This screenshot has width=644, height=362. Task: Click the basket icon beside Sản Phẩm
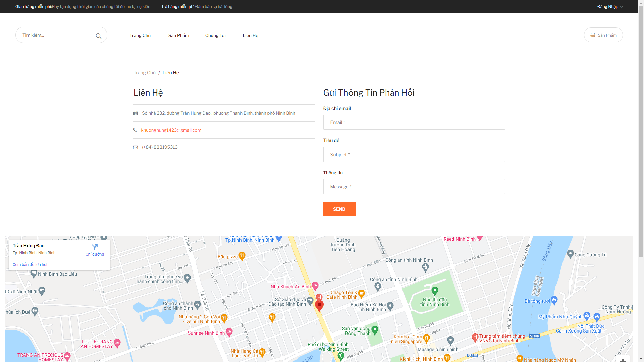click(593, 35)
